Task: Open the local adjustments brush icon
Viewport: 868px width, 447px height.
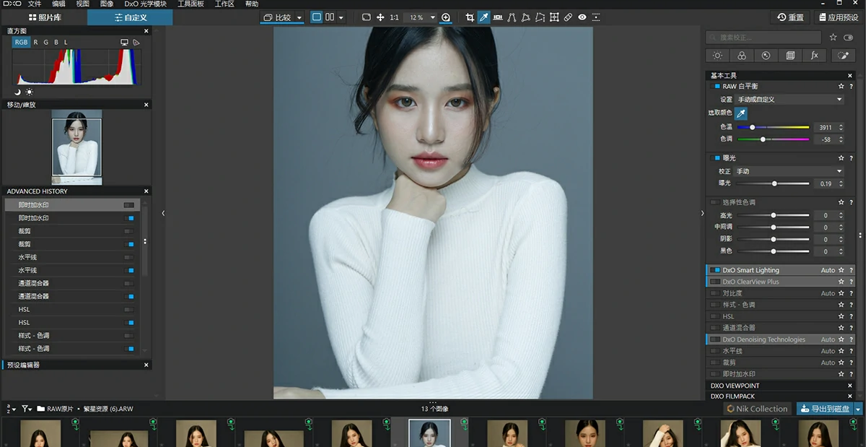Action: pyautogui.click(x=843, y=56)
